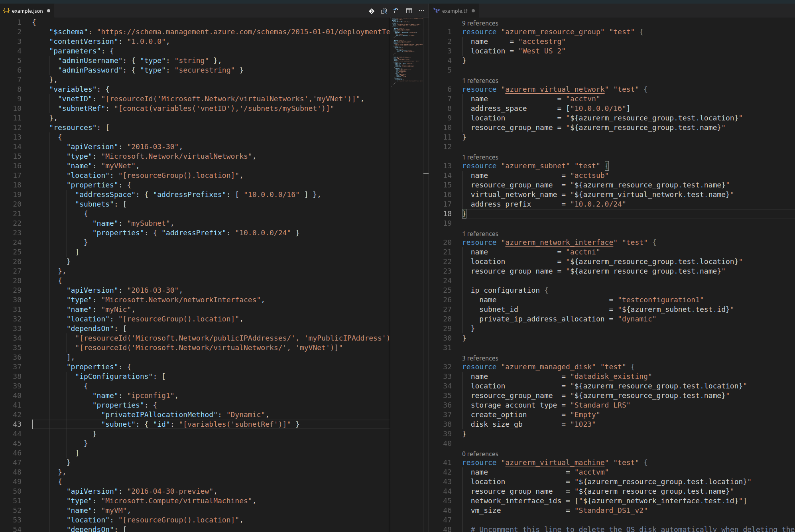Viewport: 795px width, 532px height.
Task: Click the "9 references" code lens
Action: coord(480,23)
